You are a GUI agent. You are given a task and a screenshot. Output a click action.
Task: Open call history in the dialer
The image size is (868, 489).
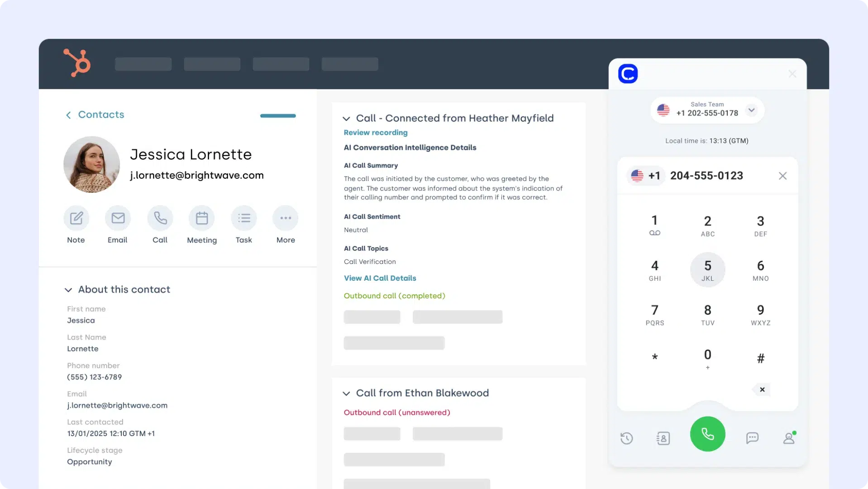[x=627, y=438]
